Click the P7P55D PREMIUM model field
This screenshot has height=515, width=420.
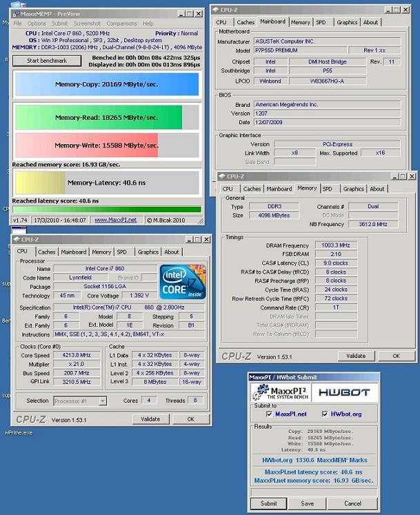301,50
